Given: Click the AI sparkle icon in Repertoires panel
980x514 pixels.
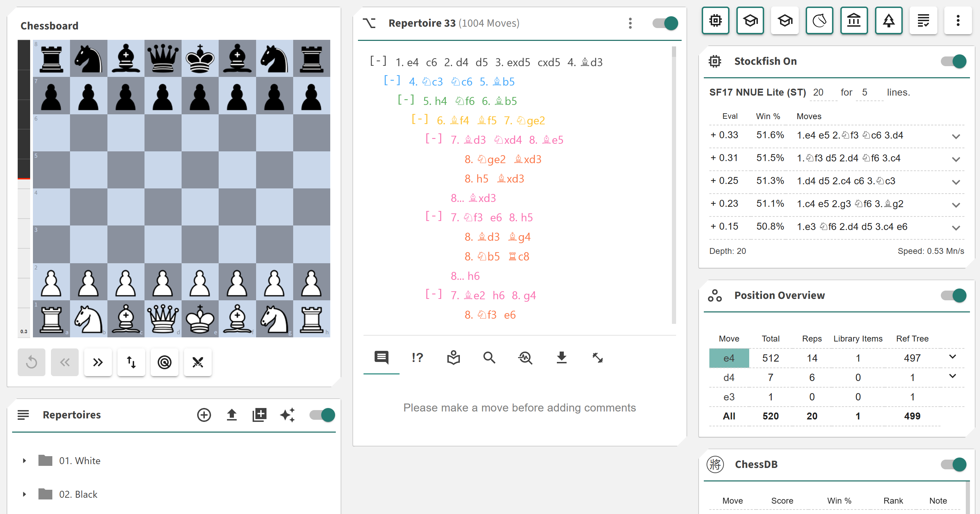Looking at the screenshot, I should click(288, 415).
